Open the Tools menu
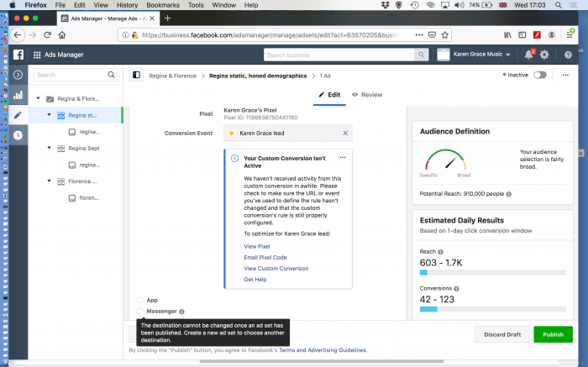This screenshot has height=367, width=588. click(196, 5)
